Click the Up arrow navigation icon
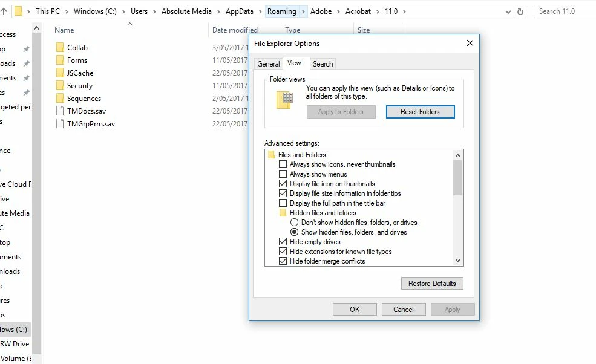Viewport: 596px width, 364px height. click(x=4, y=11)
